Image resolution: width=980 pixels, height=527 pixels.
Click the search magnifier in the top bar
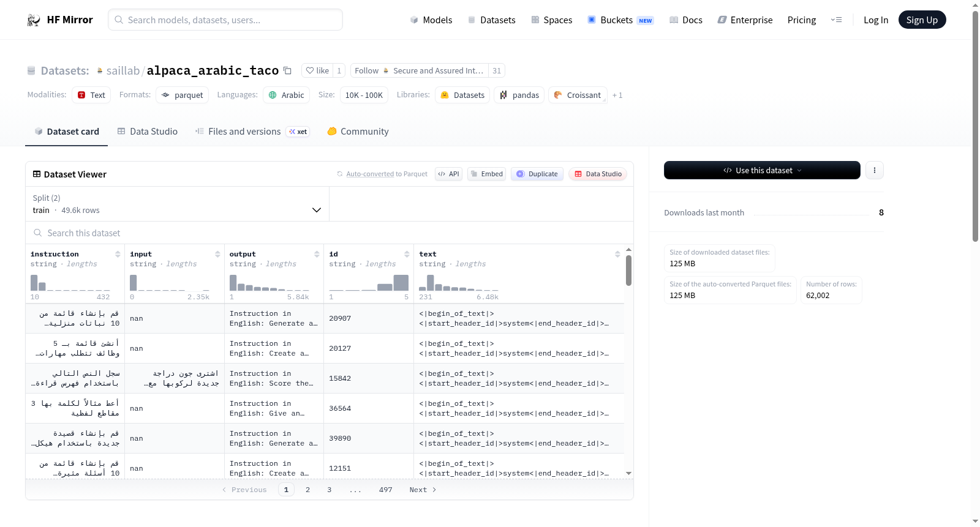[119, 20]
